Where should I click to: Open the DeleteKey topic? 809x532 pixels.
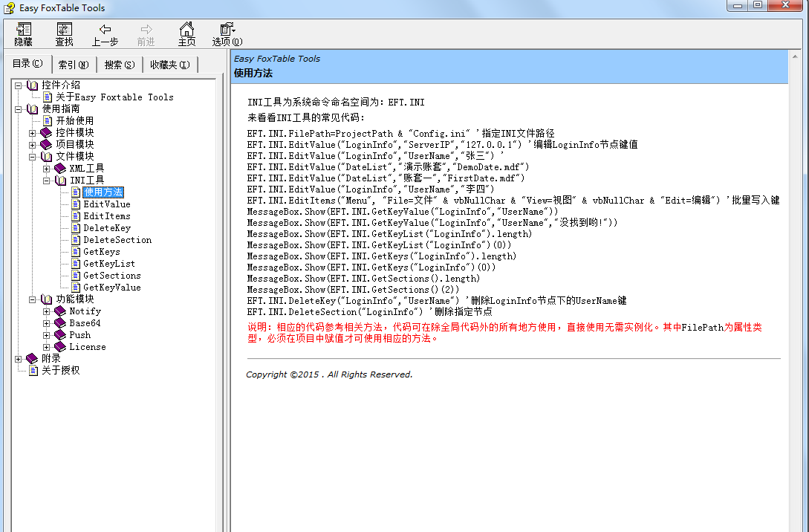[x=107, y=227]
